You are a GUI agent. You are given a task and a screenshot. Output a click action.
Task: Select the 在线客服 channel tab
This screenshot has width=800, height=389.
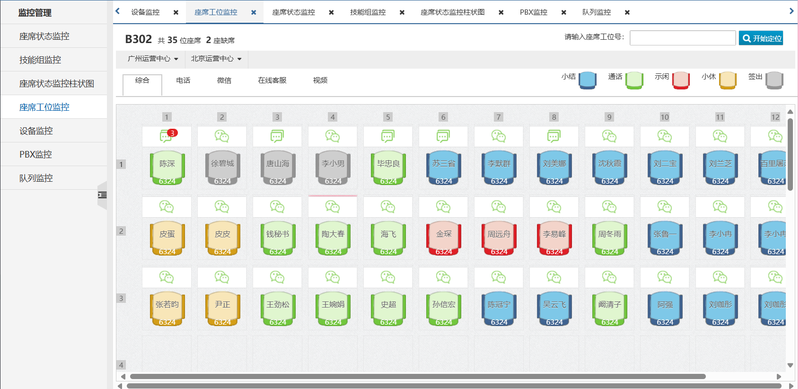(272, 81)
